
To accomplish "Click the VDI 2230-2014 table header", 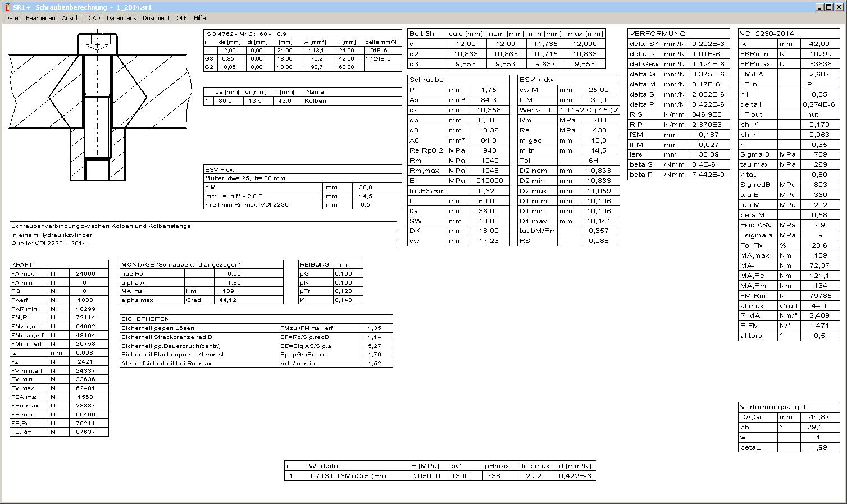I will pos(767,34).
